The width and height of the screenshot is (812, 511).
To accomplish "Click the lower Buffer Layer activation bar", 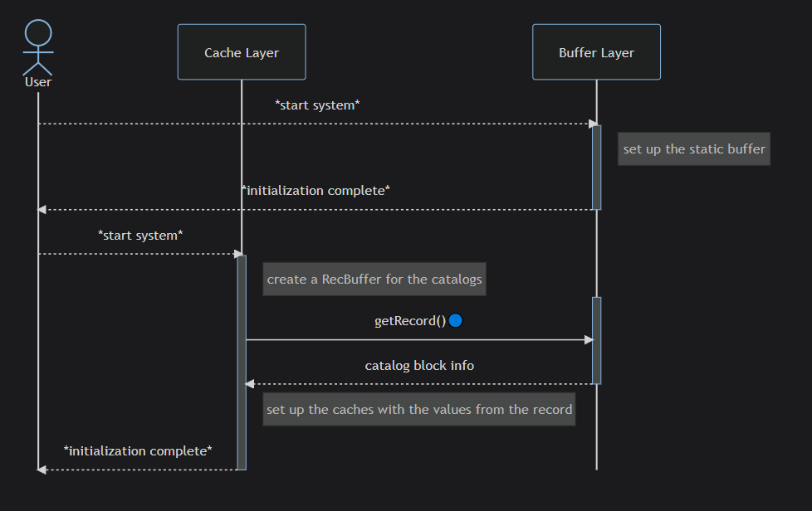I will pyautogui.click(x=597, y=341).
